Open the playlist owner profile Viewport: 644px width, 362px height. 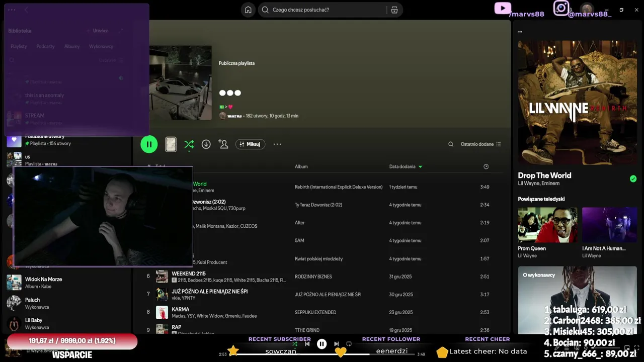(x=234, y=116)
